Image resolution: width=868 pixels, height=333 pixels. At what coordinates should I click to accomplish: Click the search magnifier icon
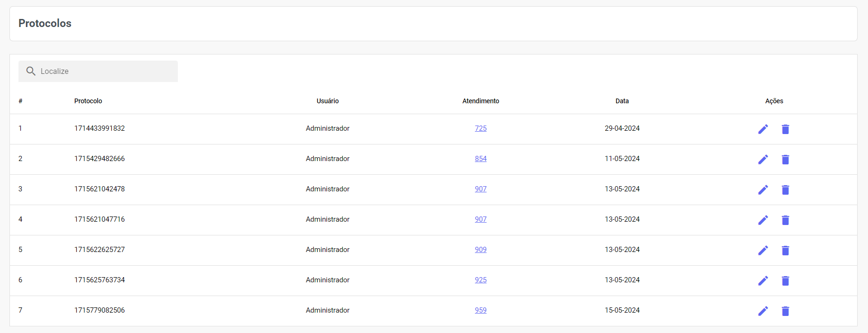tap(31, 71)
